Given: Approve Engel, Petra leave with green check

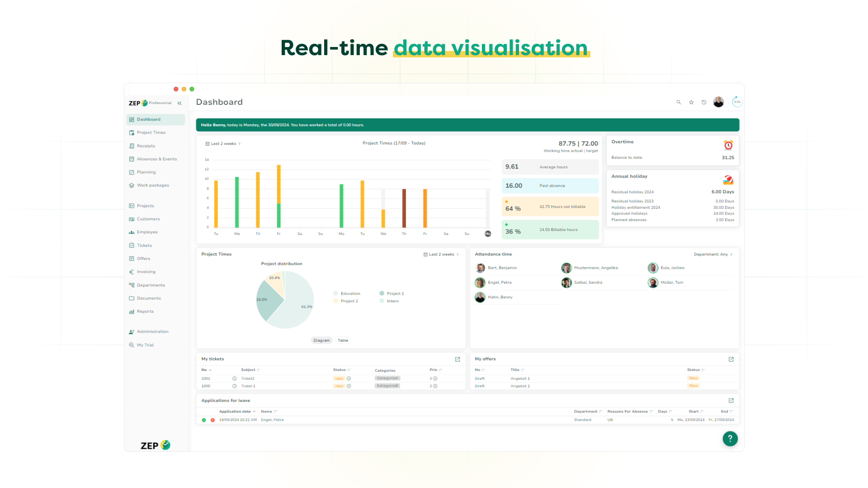Looking at the screenshot, I should click(x=204, y=420).
